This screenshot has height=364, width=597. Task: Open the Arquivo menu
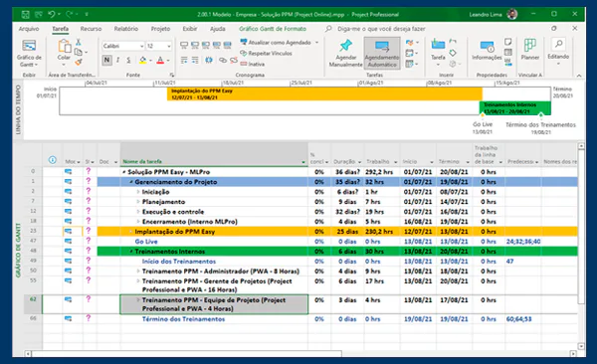(x=29, y=29)
